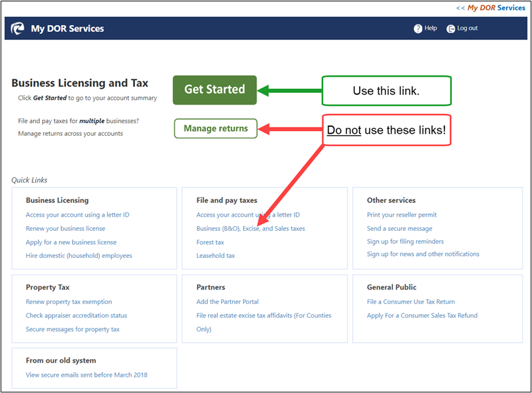The image size is (532, 393).
Task: Open the Help link in the header
Action: click(430, 29)
